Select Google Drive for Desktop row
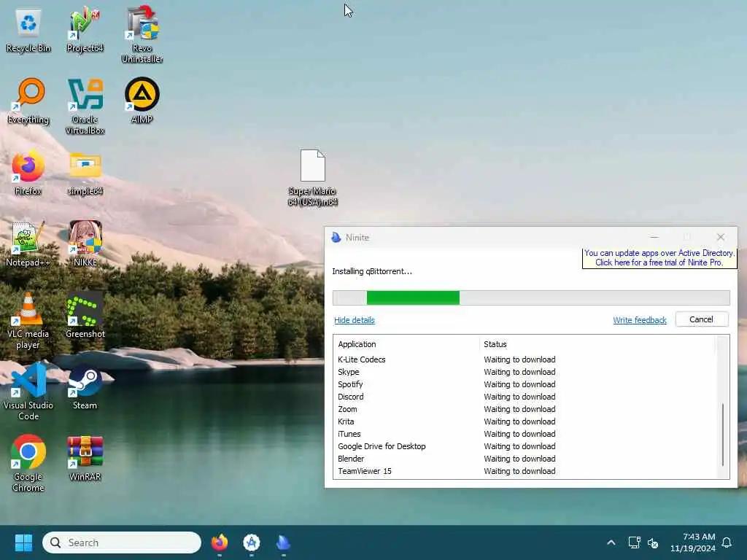This screenshot has height=560, width=747. 525,446
